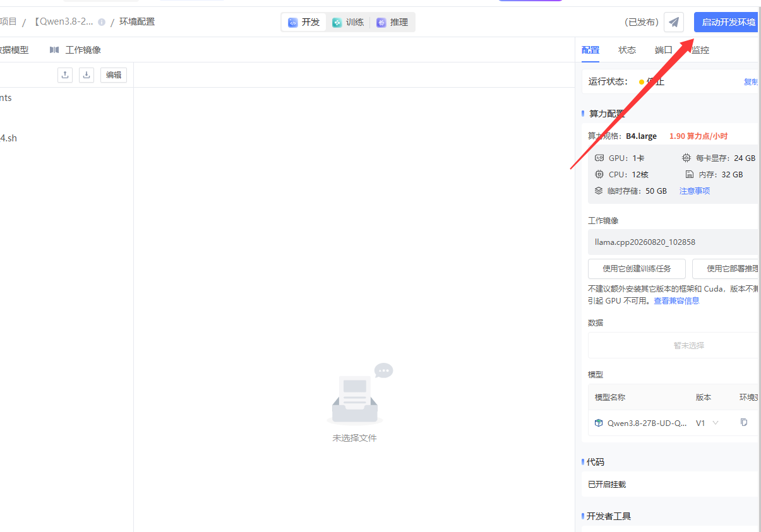Click the 模型名称 column header
Image resolution: width=761 pixels, height=532 pixels.
610,398
